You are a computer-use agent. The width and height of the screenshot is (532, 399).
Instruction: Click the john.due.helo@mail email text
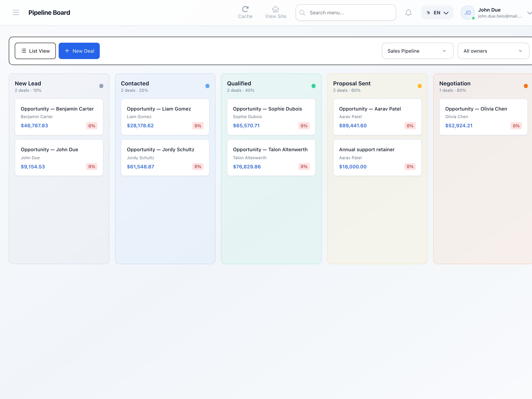[500, 16]
